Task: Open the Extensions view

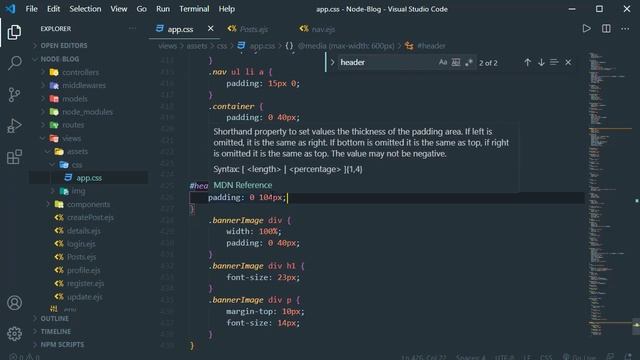Action: pos(14,157)
